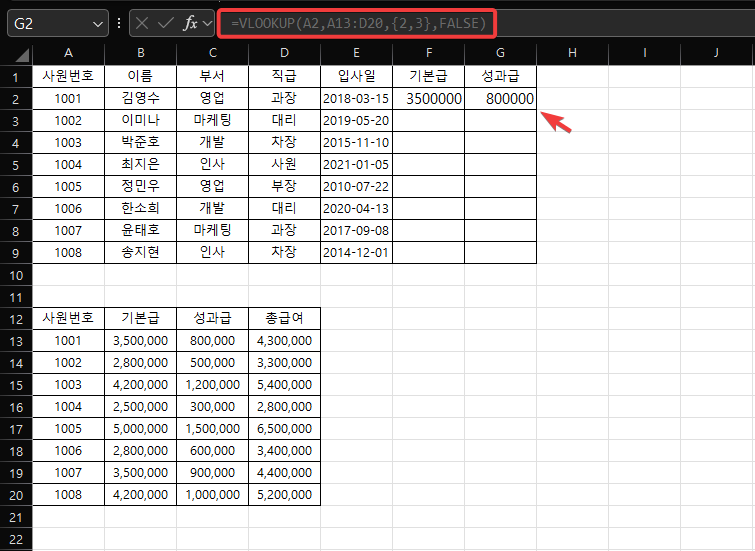Viewport: 755px width, 551px height.
Task: Click the bonus cell 1,200,000
Action: pos(212,384)
